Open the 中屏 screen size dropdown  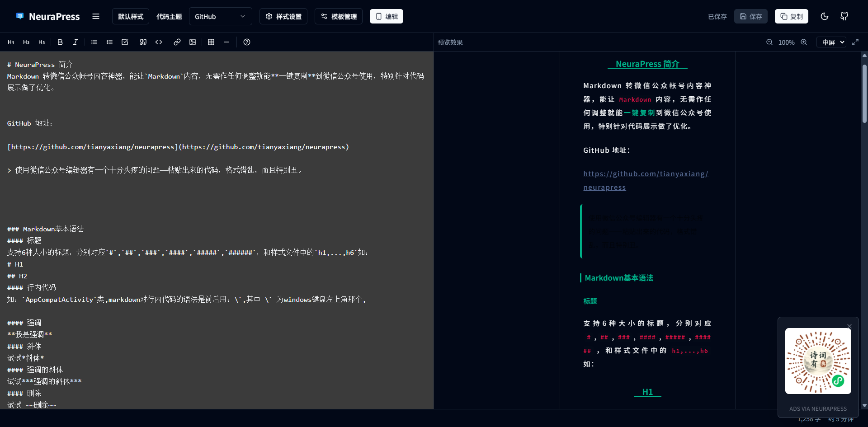coord(831,42)
